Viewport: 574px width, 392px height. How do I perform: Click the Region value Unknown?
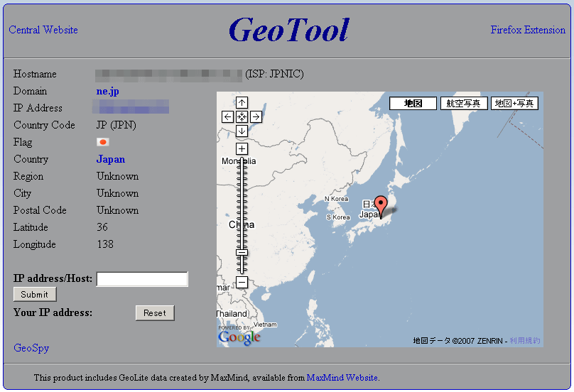point(117,176)
